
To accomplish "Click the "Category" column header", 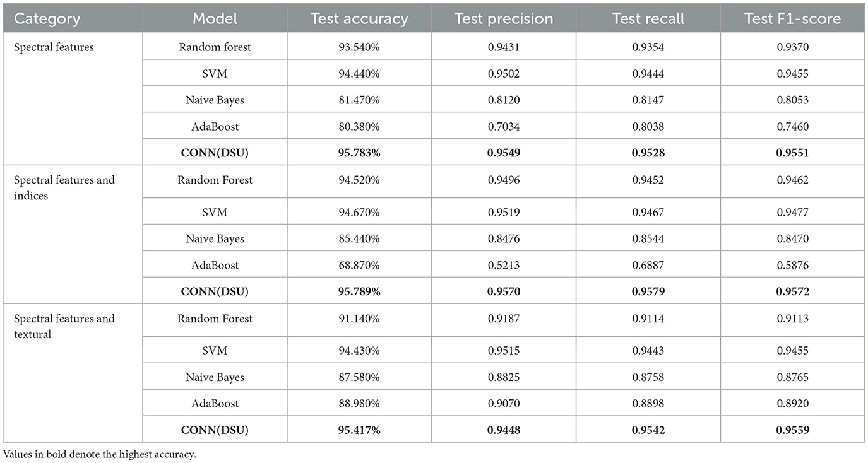I will tap(47, 19).
